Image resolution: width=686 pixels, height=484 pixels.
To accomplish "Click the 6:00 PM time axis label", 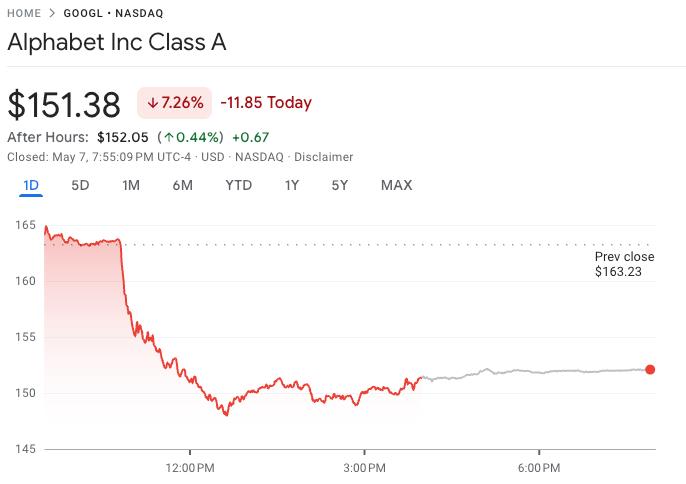I will click(x=538, y=467).
